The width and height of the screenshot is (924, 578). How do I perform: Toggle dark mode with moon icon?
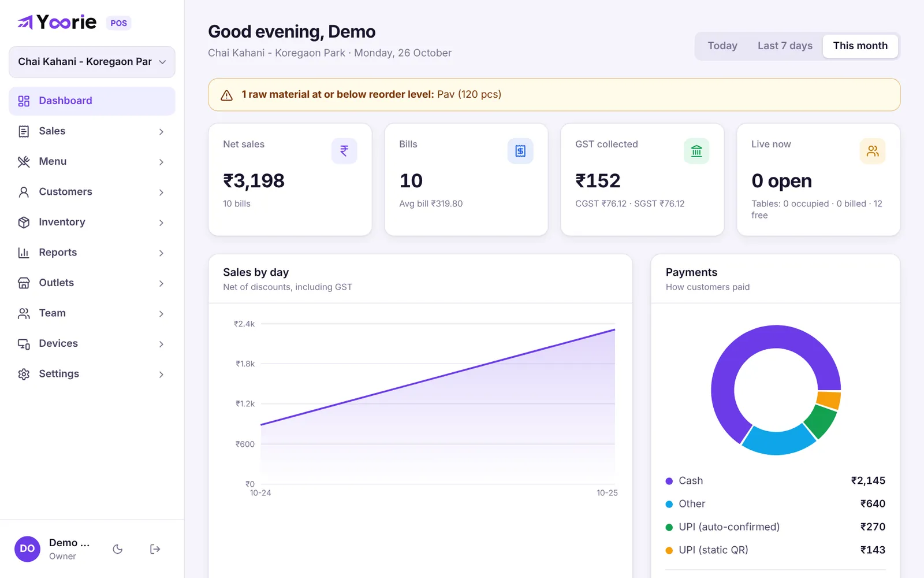118,549
